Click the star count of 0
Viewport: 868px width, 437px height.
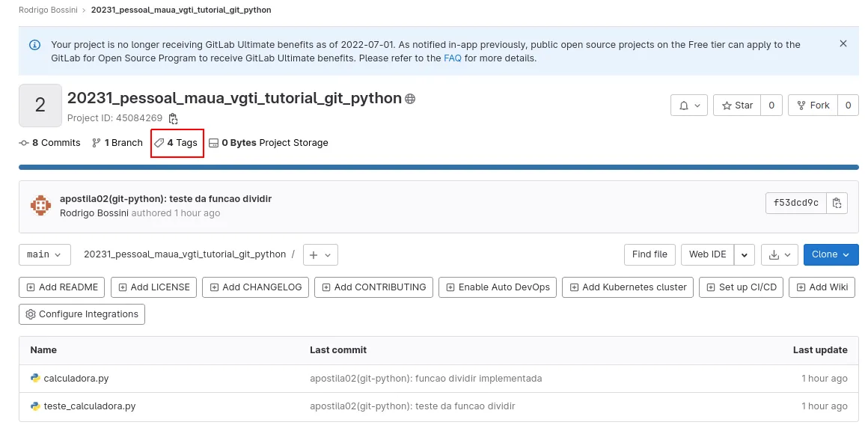(x=771, y=106)
